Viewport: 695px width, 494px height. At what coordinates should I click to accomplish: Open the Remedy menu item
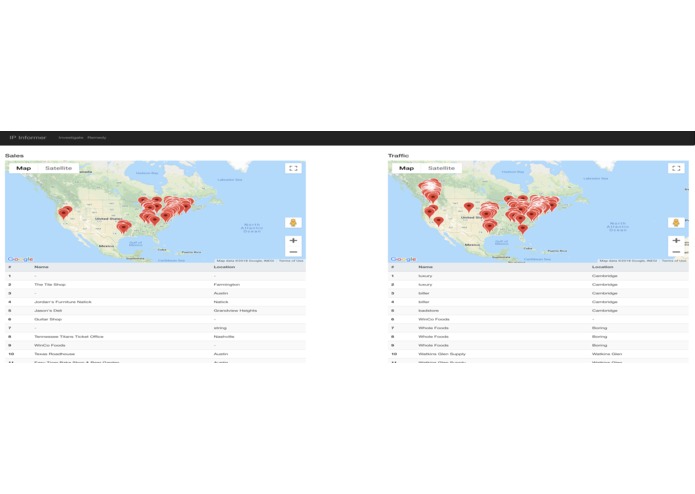[x=97, y=138]
